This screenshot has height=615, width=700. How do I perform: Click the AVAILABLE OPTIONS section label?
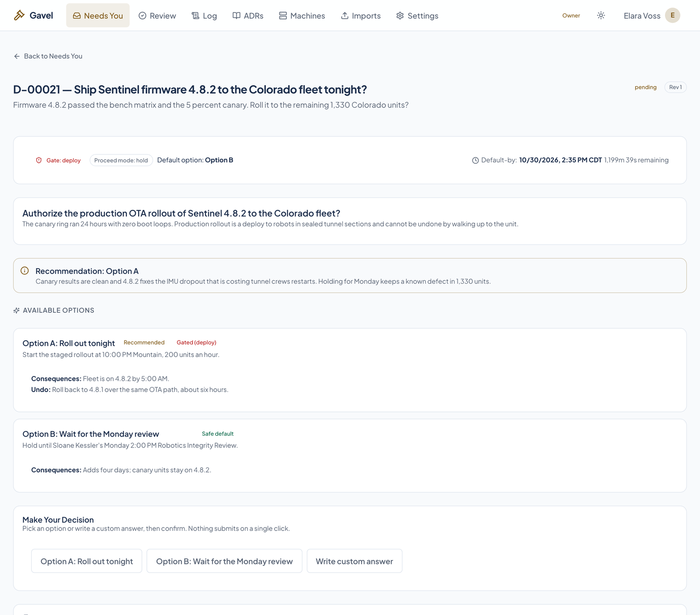pos(58,310)
